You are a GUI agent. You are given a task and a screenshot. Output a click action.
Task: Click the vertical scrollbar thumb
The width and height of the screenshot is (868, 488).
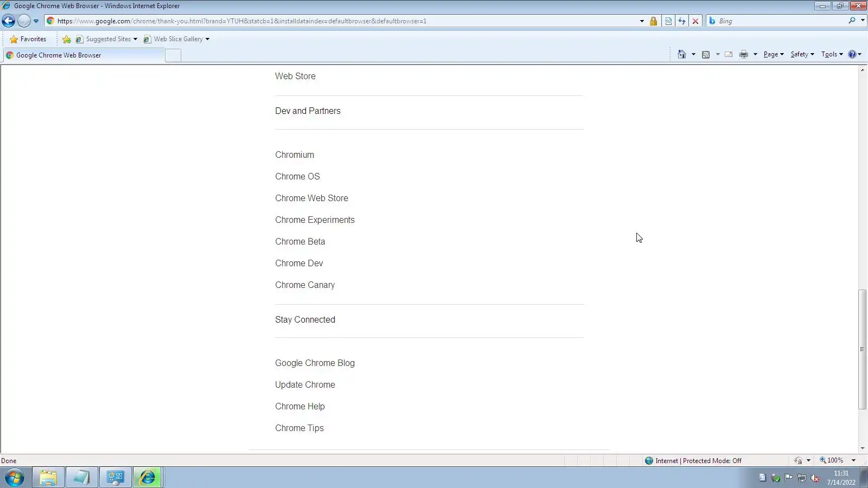tap(862, 350)
